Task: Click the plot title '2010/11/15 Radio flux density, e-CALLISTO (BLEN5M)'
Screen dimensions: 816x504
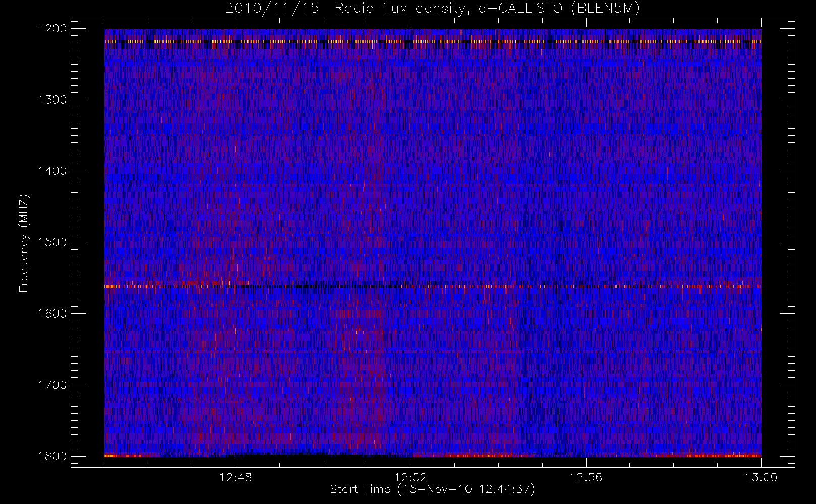Action: tap(433, 9)
